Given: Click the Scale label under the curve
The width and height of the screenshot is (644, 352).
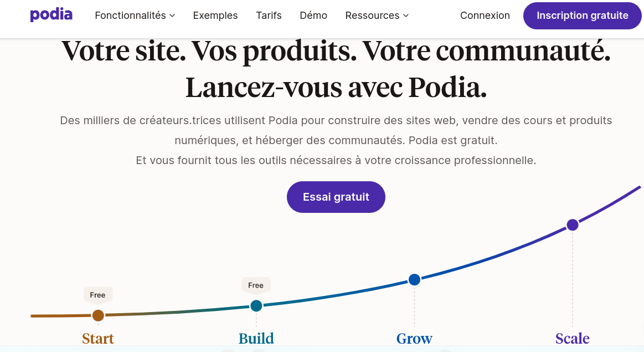Looking at the screenshot, I should (572, 338).
